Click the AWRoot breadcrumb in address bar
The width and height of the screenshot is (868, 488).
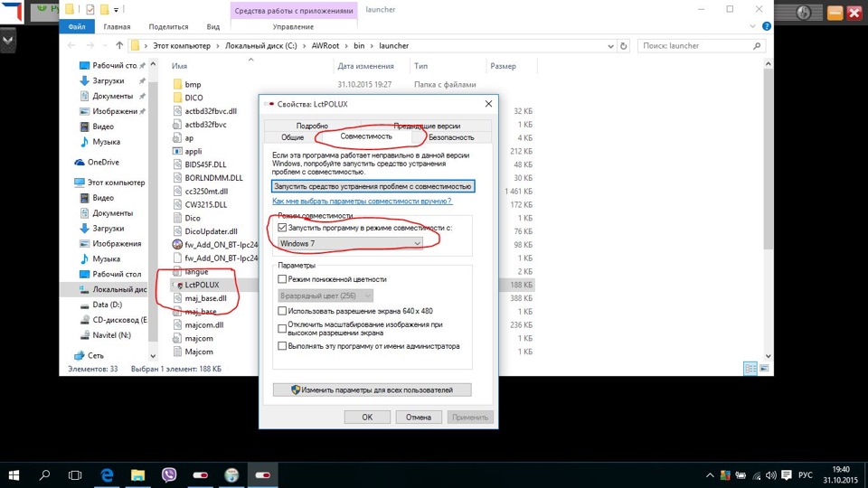click(325, 46)
